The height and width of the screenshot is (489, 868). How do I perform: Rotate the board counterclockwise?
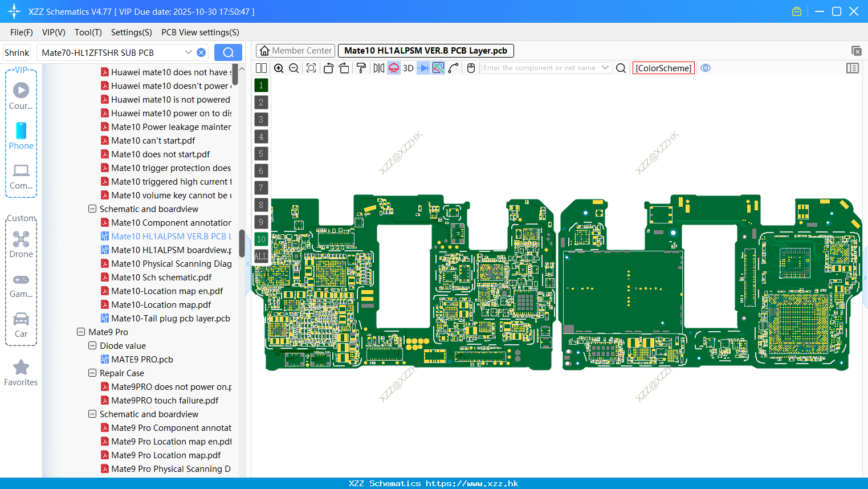pyautogui.click(x=328, y=68)
